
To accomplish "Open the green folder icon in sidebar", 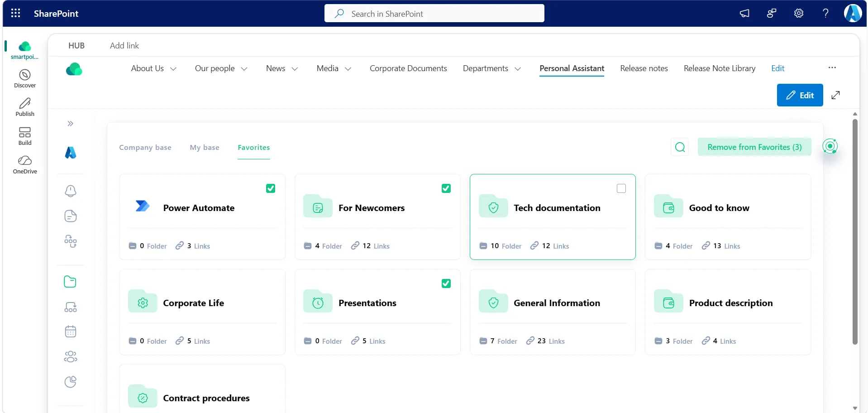I will click(x=70, y=282).
